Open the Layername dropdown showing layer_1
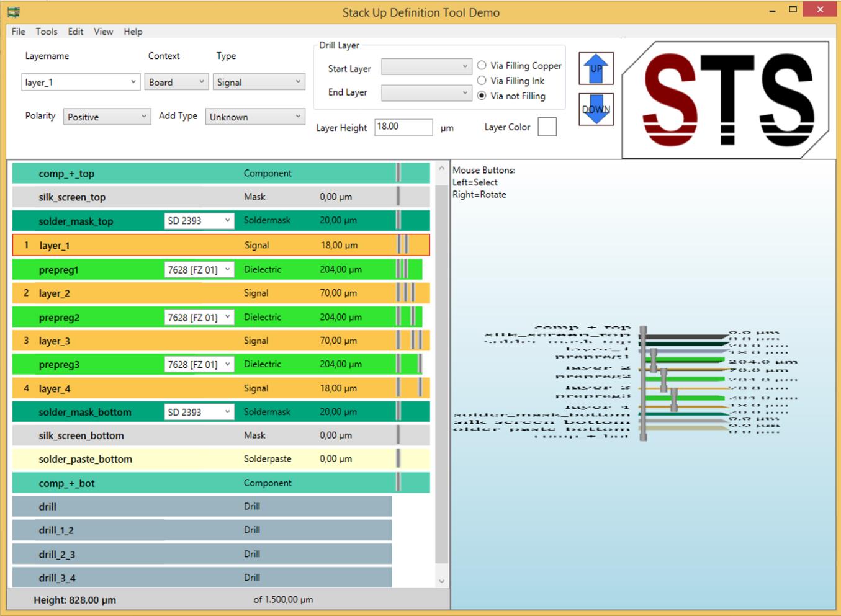Screen dimensions: 841x616 [x=80, y=82]
